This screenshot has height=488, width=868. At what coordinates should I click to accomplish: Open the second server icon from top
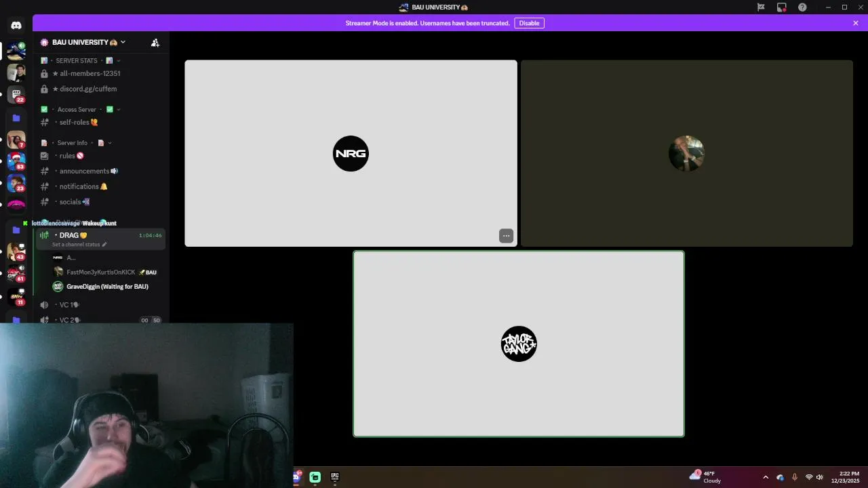(x=16, y=72)
